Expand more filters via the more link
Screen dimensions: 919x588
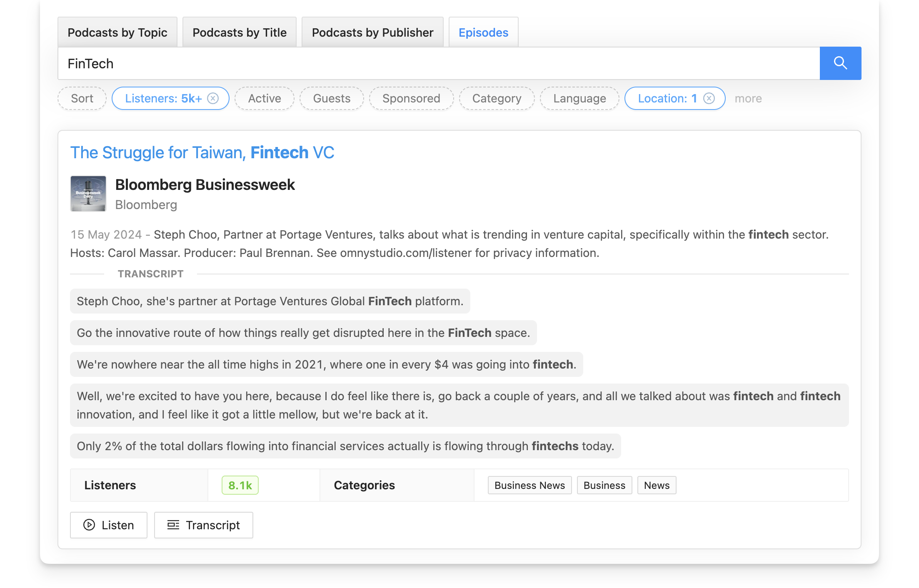click(x=748, y=98)
